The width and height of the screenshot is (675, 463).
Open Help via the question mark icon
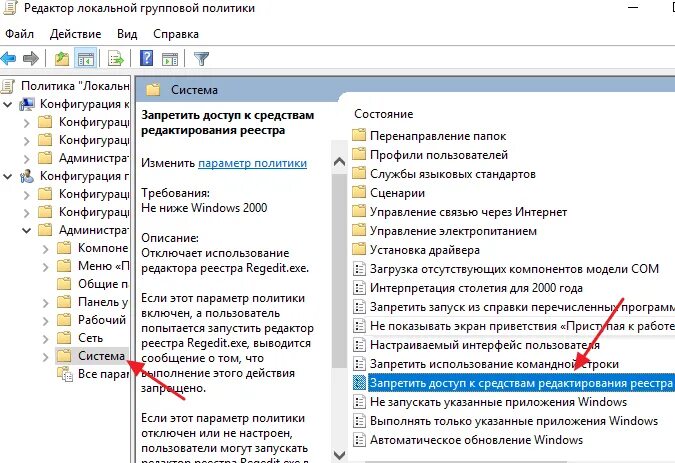tap(146, 58)
